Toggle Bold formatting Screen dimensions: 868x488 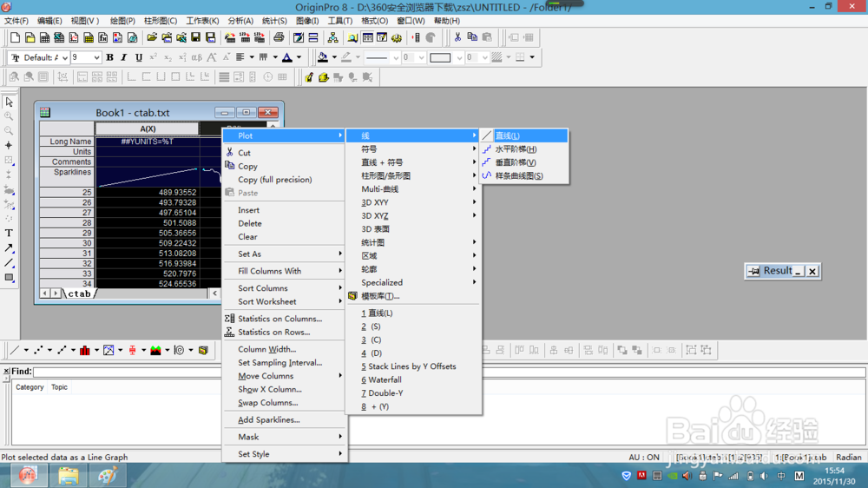tap(109, 57)
